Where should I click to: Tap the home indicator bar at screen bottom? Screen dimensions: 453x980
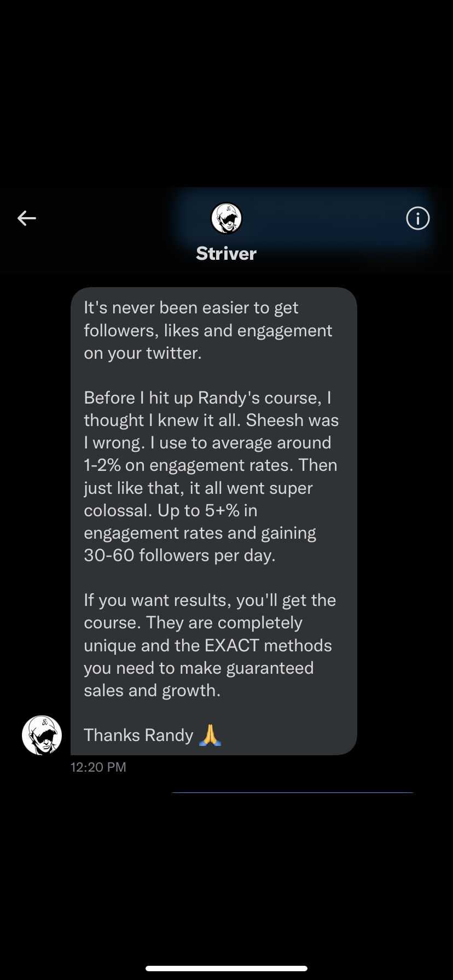[x=226, y=967]
